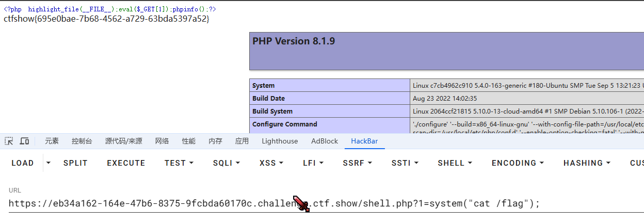
Task: Switch to the 应用 (Application) tab
Action: point(242,141)
